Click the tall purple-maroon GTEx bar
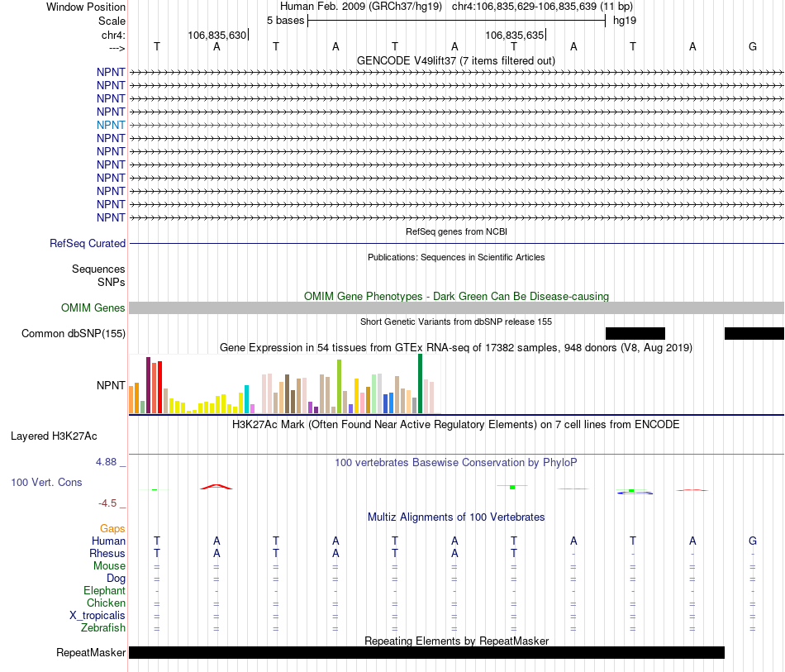This screenshot has height=672, width=785. [x=148, y=385]
